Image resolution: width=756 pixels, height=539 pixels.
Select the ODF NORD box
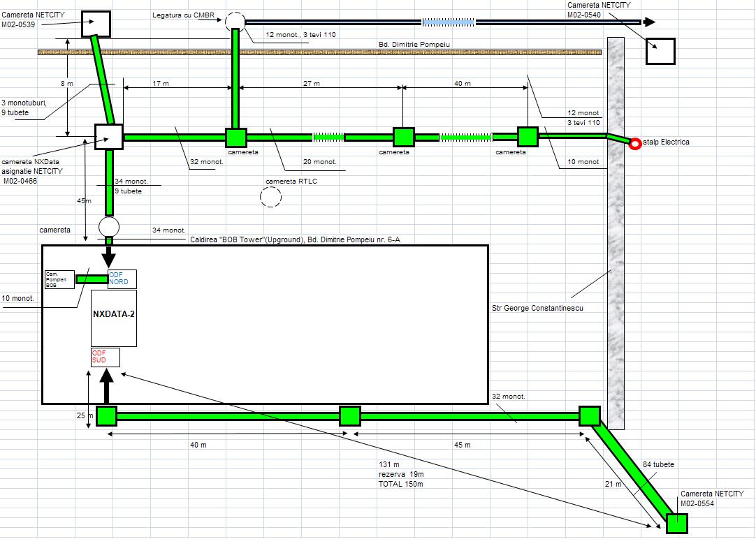pyautogui.click(x=122, y=279)
